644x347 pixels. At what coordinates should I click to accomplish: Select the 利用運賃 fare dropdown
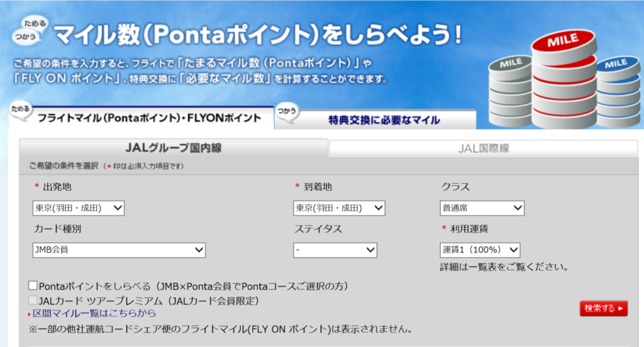point(480,250)
